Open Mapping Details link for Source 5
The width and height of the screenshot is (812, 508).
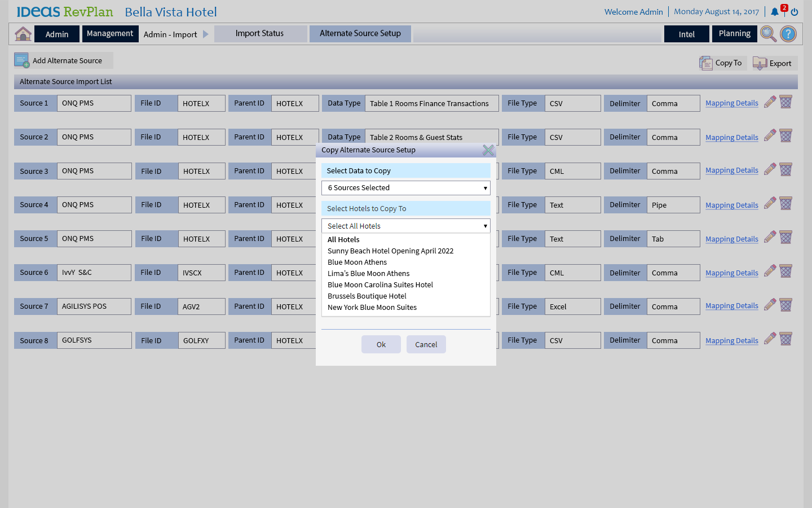point(731,239)
